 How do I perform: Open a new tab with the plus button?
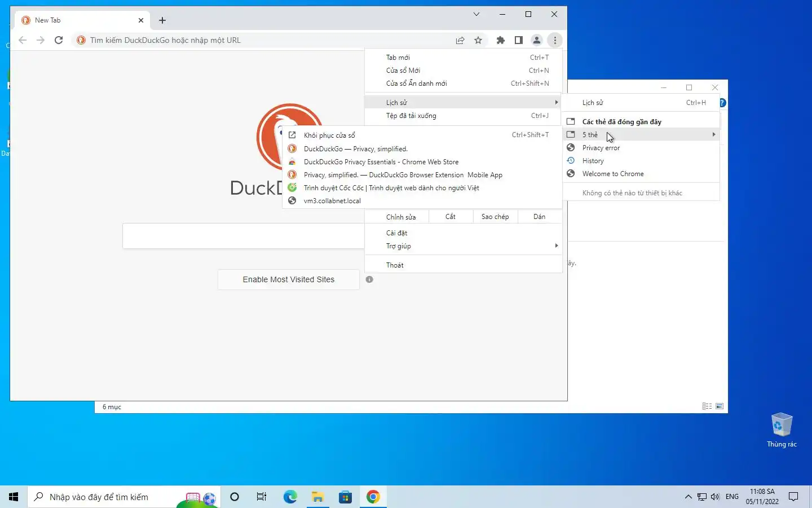click(x=162, y=20)
